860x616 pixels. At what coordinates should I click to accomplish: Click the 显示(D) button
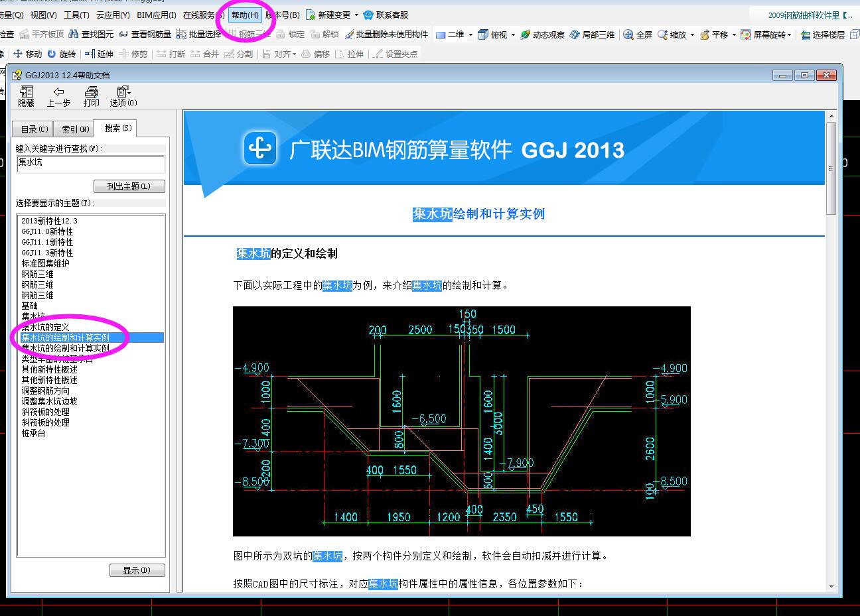point(137,570)
